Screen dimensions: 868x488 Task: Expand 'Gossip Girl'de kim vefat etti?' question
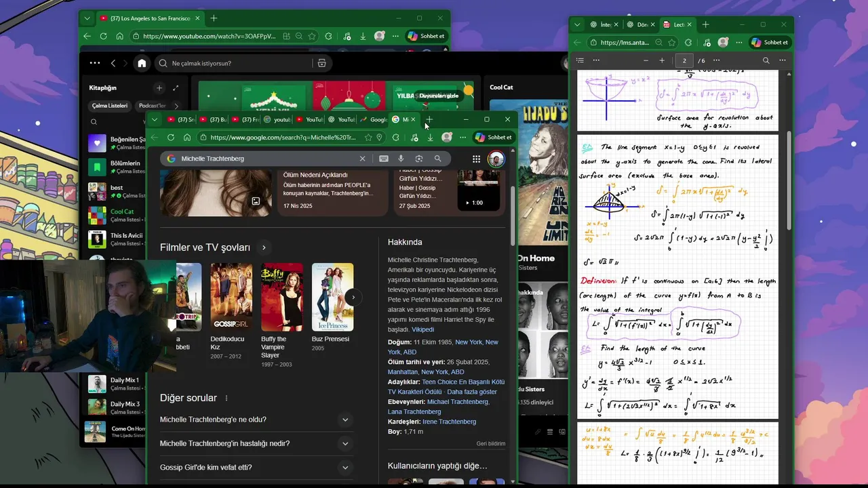pyautogui.click(x=345, y=468)
